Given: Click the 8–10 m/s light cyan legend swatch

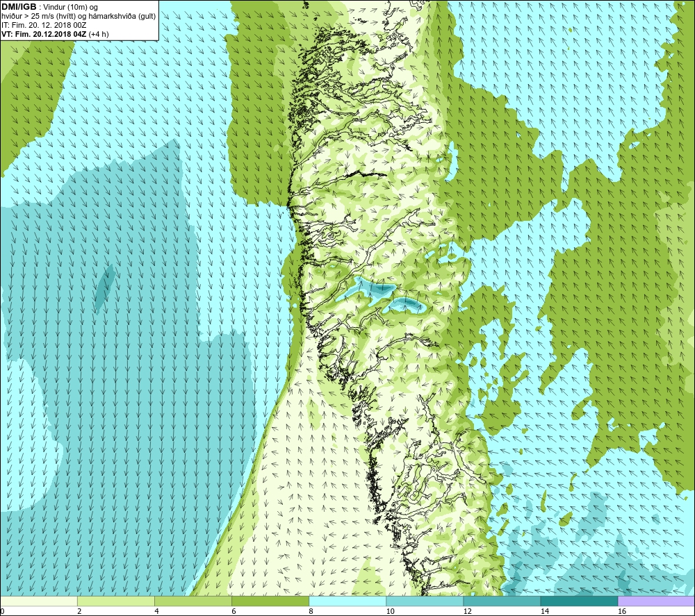Looking at the screenshot, I should [347, 601].
